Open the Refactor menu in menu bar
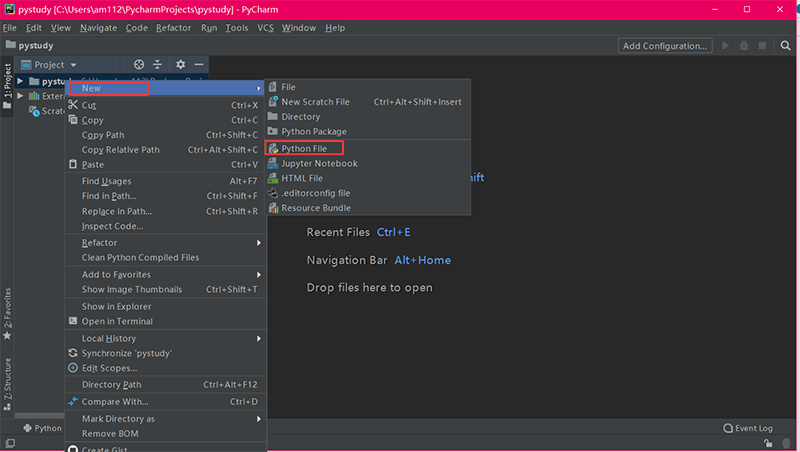 tap(173, 28)
